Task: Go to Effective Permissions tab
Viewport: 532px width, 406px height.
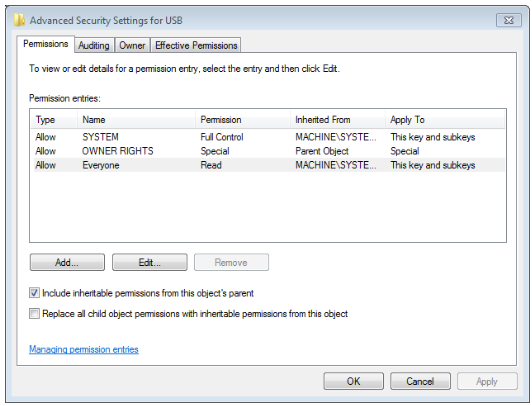Action: click(196, 45)
